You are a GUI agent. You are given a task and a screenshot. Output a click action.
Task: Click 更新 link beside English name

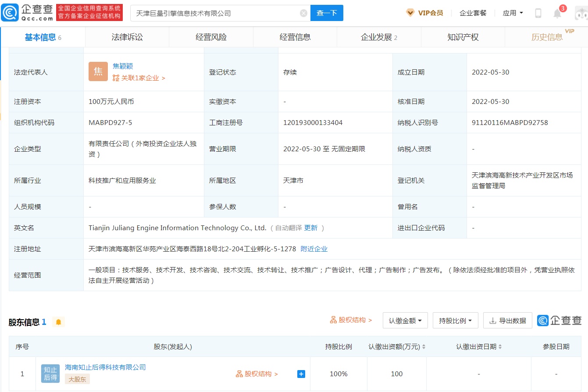click(x=311, y=228)
